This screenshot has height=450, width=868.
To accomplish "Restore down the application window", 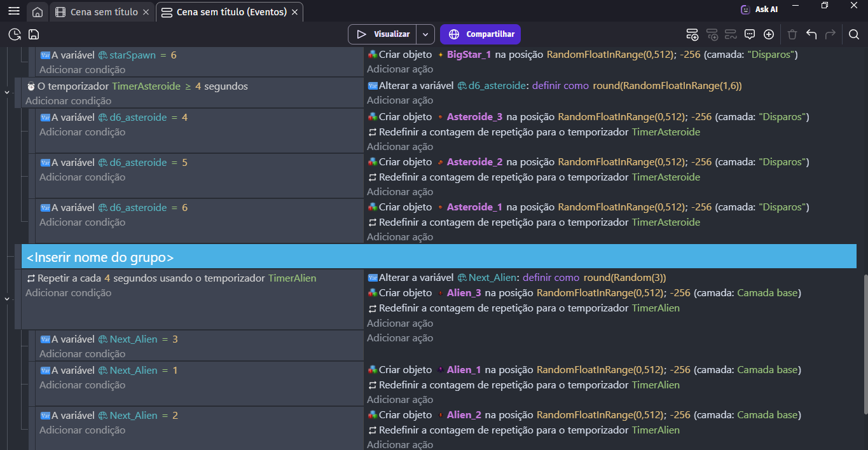I will [825, 6].
